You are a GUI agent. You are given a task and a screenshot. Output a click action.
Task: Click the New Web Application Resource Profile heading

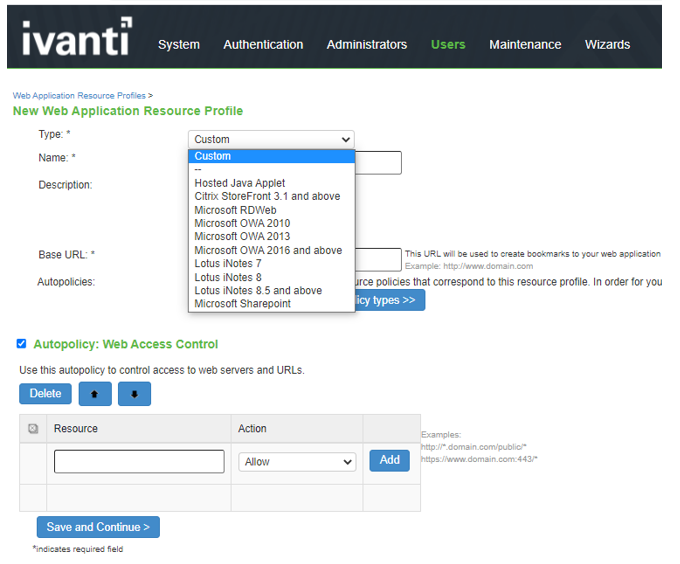(128, 111)
